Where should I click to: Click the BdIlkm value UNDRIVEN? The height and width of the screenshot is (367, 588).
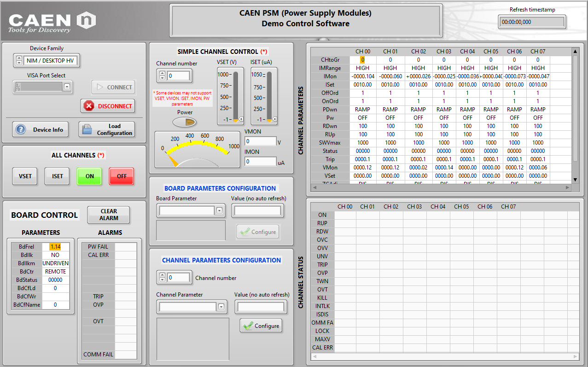point(56,263)
